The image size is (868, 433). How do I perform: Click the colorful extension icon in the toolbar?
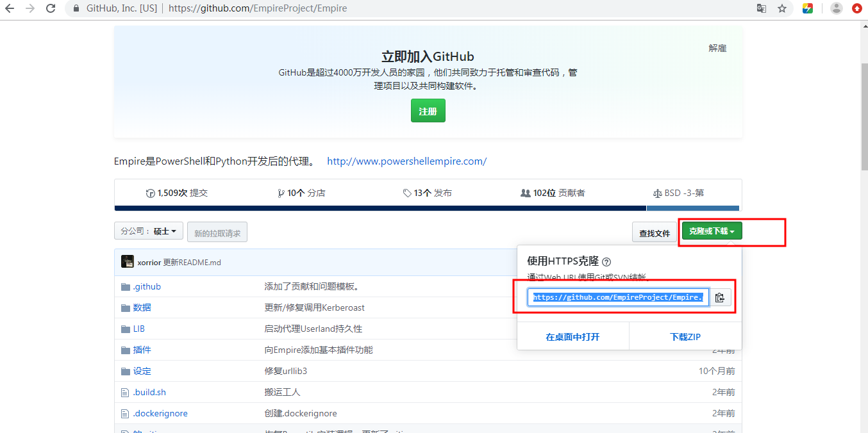coord(808,8)
